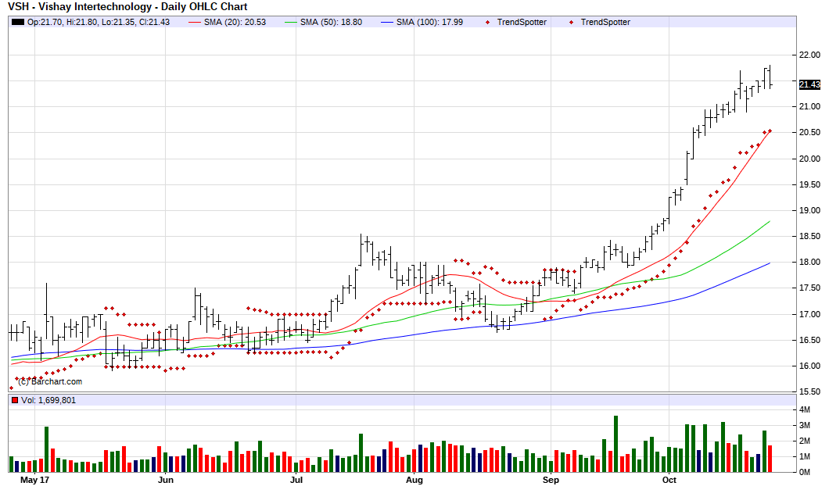
Task: Click the last TrendSpotter dot near 20.50
Action: tap(770, 131)
